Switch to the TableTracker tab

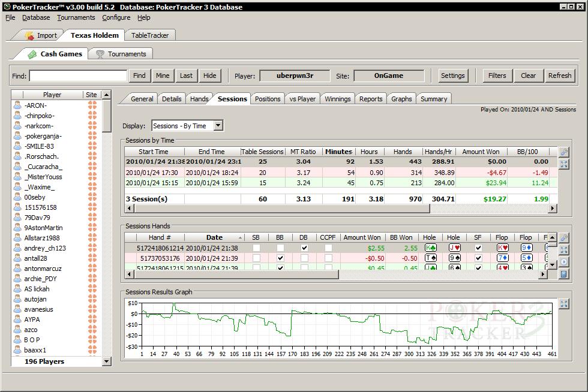pyautogui.click(x=150, y=35)
